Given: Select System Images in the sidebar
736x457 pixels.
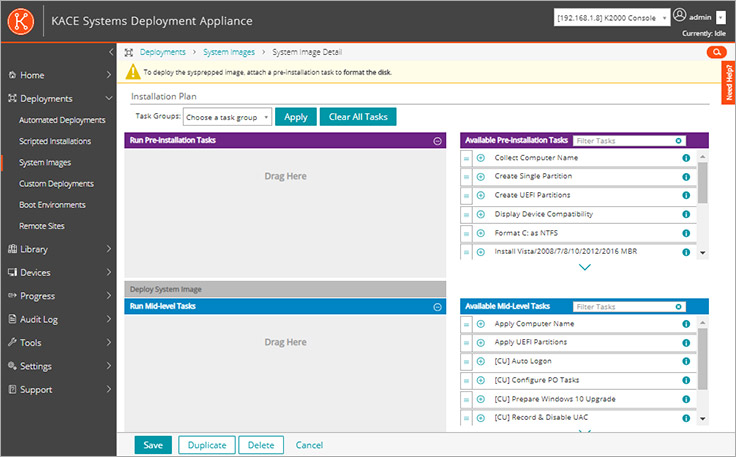Looking at the screenshot, I should (x=45, y=162).
